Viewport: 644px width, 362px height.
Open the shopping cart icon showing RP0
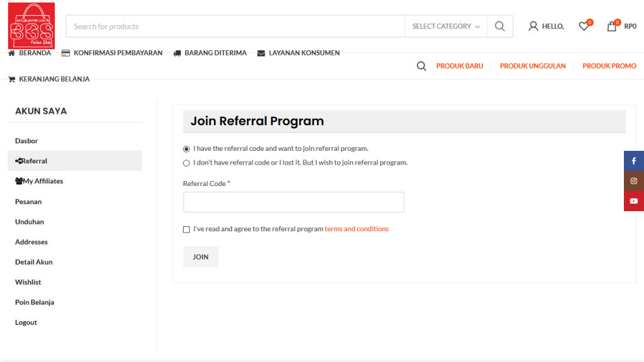pyautogui.click(x=609, y=26)
